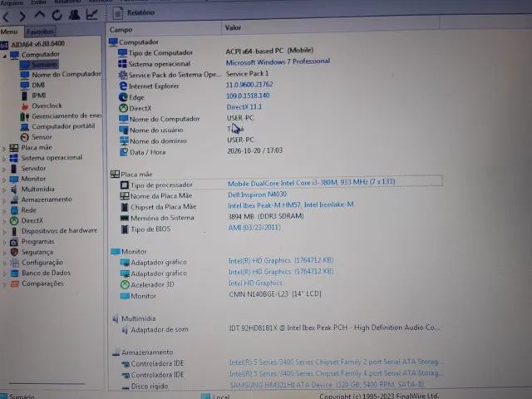Image resolution: width=532 pixels, height=399 pixels.
Task: Click the Local status bar entry
Action: [216, 397]
